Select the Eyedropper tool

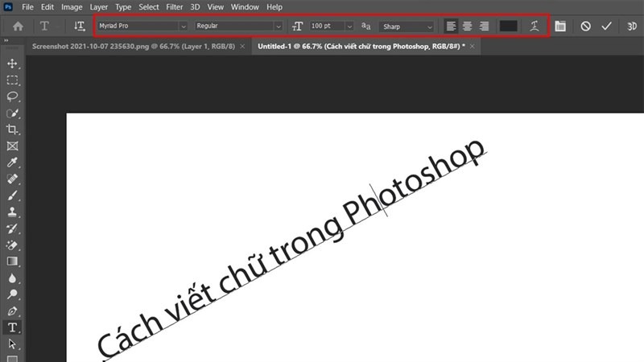(12, 162)
